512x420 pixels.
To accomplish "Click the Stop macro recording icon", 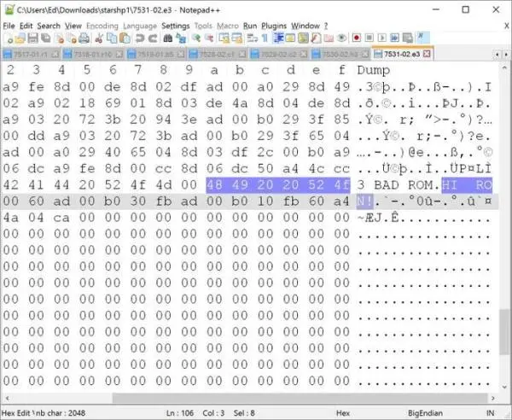I will coord(369,38).
